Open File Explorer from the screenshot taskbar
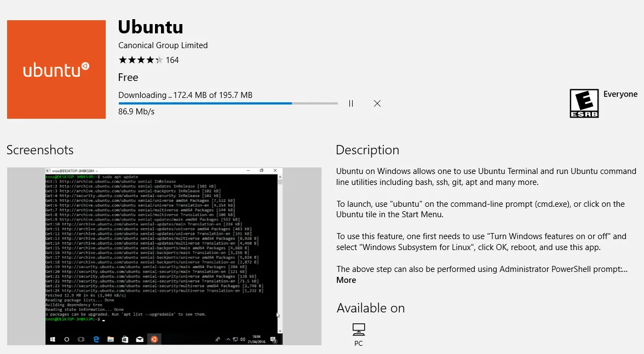The width and height of the screenshot is (644, 354). coord(111,339)
